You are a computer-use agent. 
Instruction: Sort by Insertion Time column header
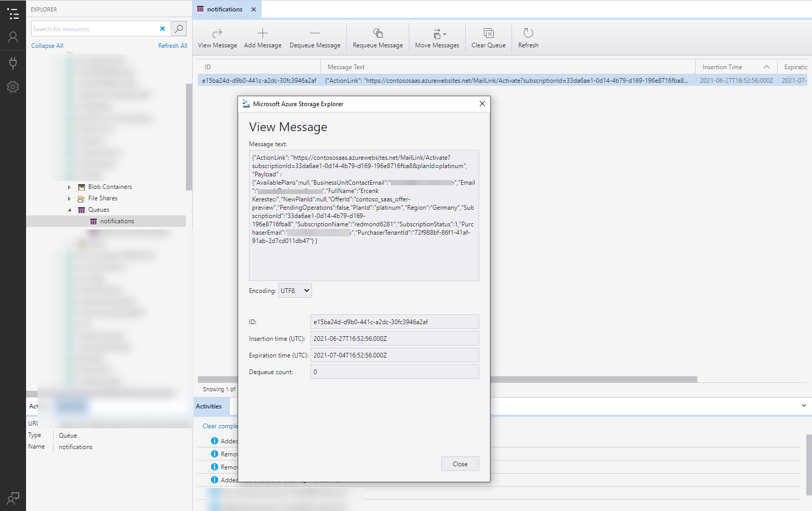[736, 67]
